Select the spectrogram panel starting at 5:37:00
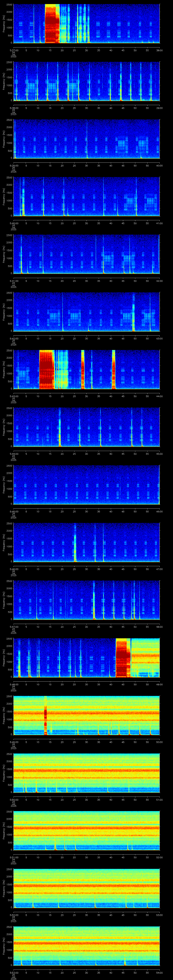173x980 pixels. pyautogui.click(x=86, y=24)
